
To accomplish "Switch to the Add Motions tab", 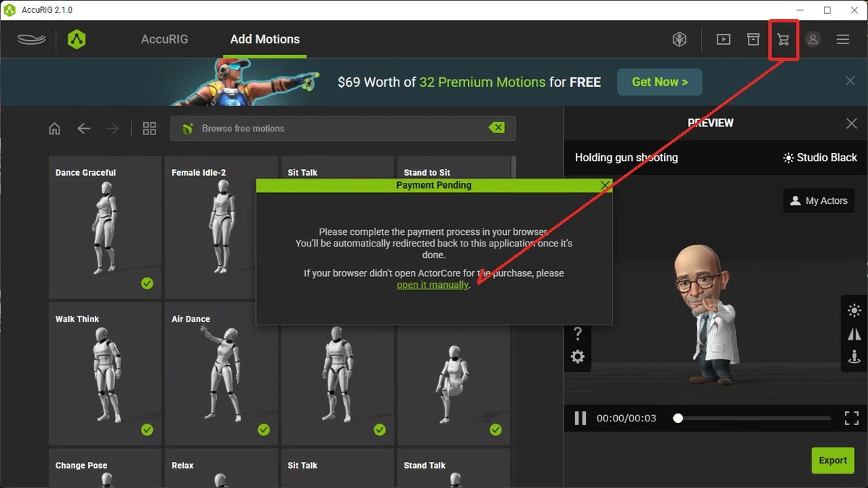I will 265,39.
